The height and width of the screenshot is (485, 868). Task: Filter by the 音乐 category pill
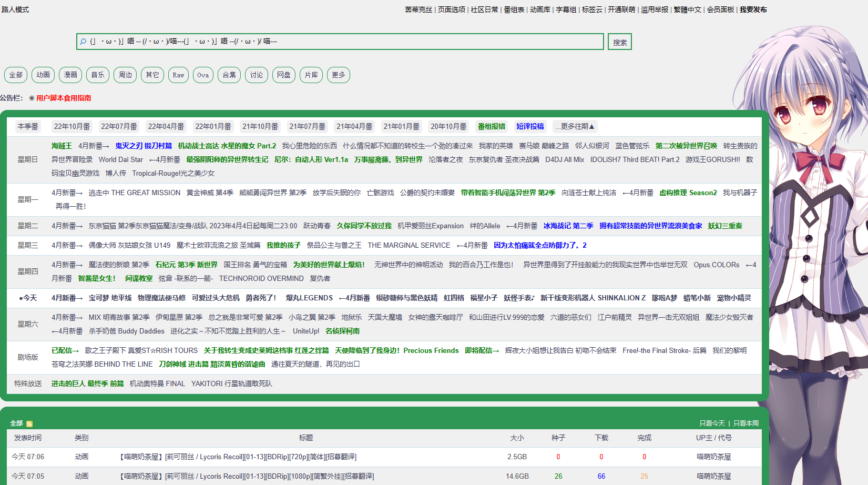(x=98, y=75)
